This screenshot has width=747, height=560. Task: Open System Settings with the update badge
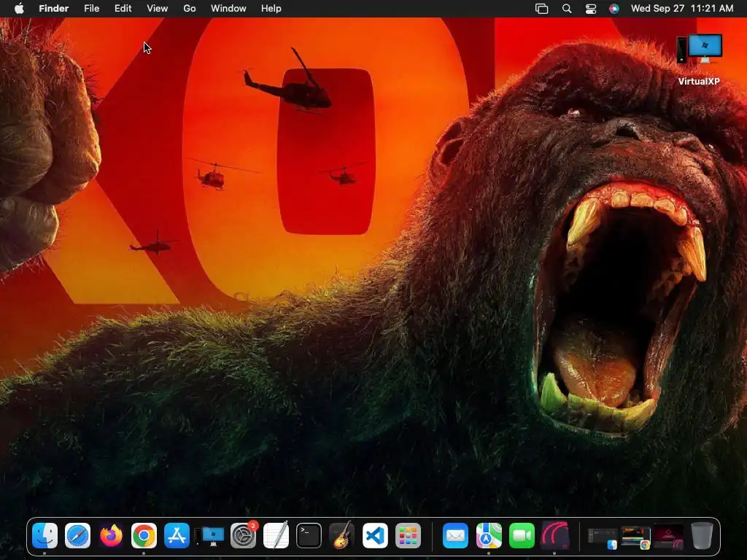coord(244,536)
